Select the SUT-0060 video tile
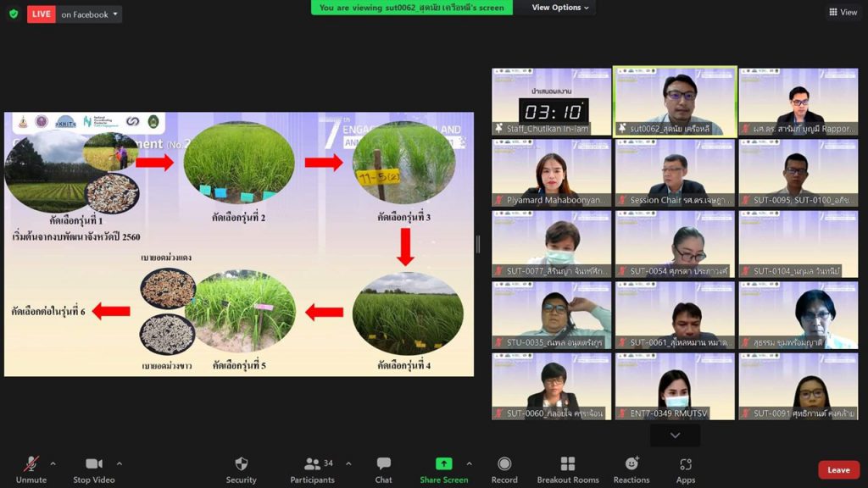868x488 pixels. coord(551,386)
